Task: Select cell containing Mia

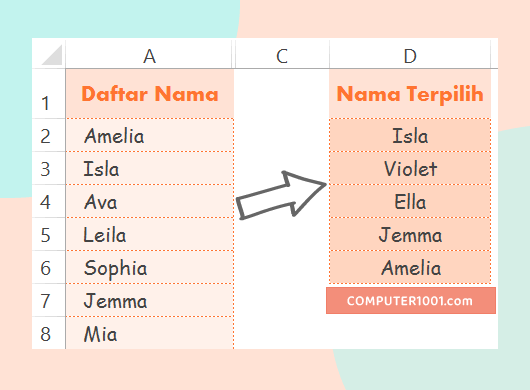Action: tap(150, 334)
